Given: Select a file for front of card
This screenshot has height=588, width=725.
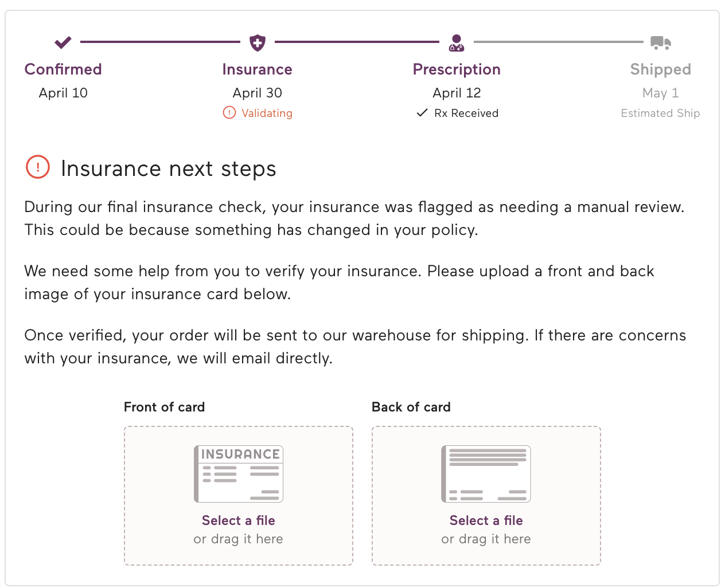Looking at the screenshot, I should pyautogui.click(x=239, y=520).
